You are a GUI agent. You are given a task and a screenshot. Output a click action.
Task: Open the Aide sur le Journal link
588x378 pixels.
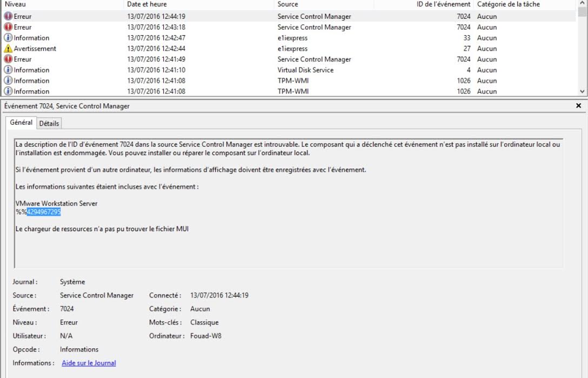point(89,363)
